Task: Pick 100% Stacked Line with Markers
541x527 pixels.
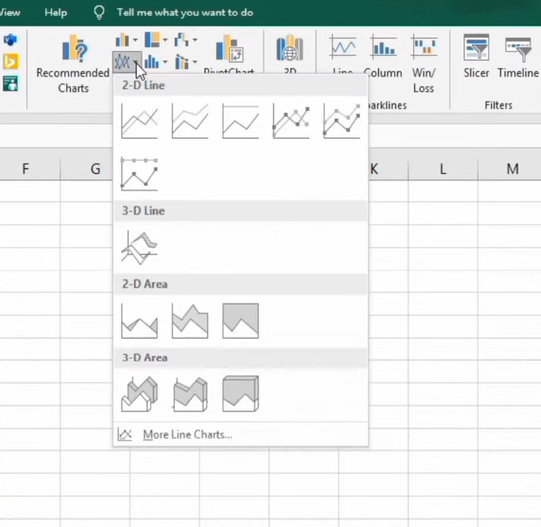Action: 139,174
